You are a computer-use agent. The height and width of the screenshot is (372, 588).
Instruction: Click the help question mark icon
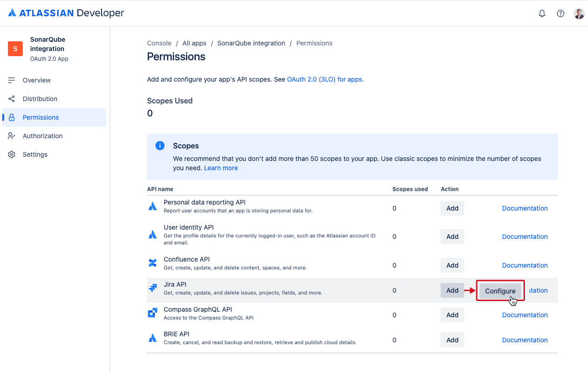[x=560, y=13]
